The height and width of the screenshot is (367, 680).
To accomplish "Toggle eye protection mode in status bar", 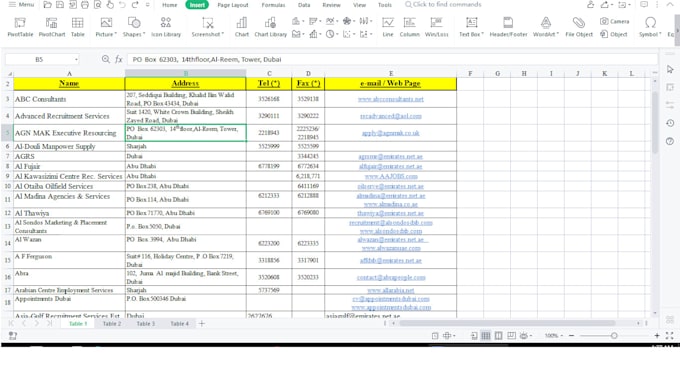I will 525,335.
